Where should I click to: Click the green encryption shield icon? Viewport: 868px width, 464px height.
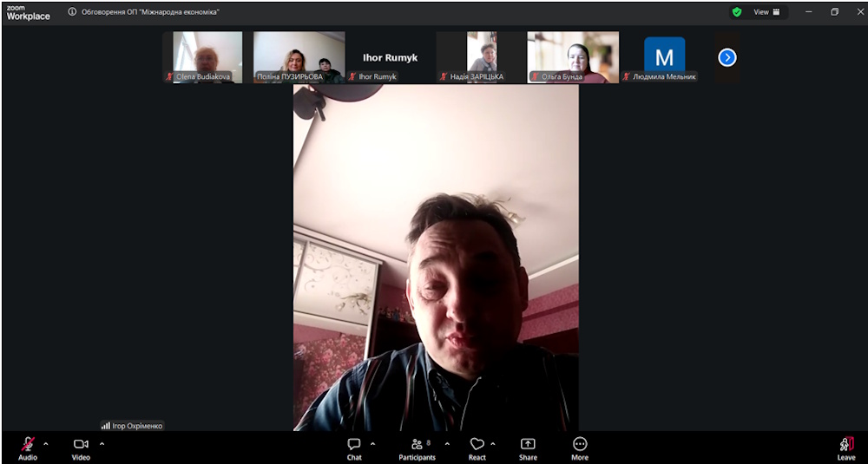(737, 12)
